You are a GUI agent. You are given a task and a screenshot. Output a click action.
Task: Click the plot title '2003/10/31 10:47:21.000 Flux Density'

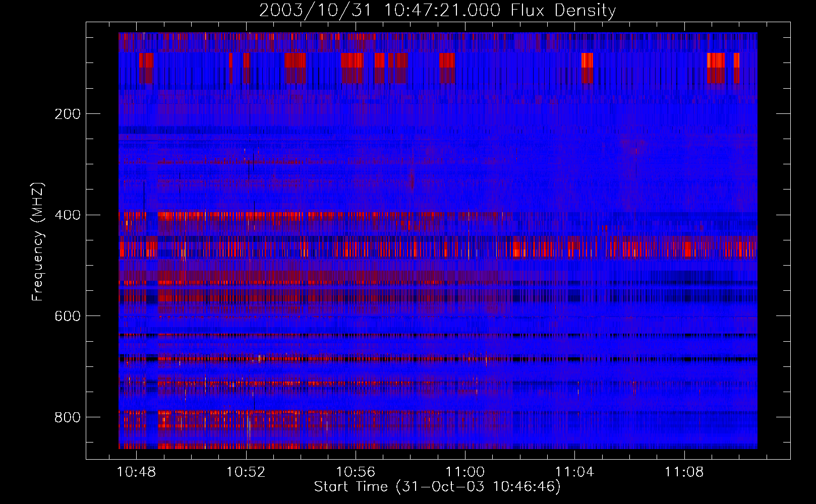[x=437, y=11]
